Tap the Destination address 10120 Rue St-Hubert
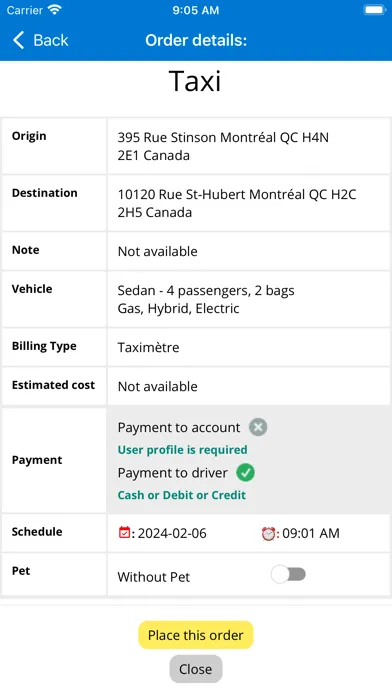This screenshot has width=392, height=696. pyautogui.click(x=237, y=203)
